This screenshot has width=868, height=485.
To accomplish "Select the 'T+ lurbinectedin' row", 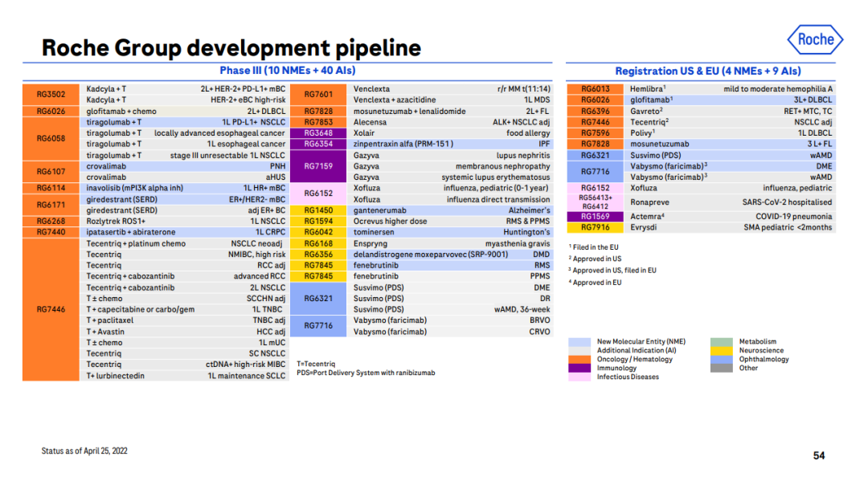I will (x=186, y=376).
